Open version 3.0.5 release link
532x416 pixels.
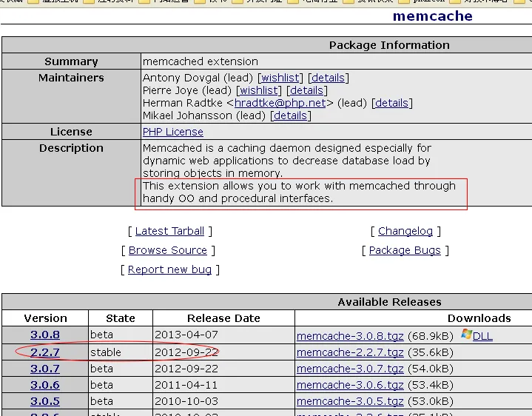pyautogui.click(x=45, y=401)
